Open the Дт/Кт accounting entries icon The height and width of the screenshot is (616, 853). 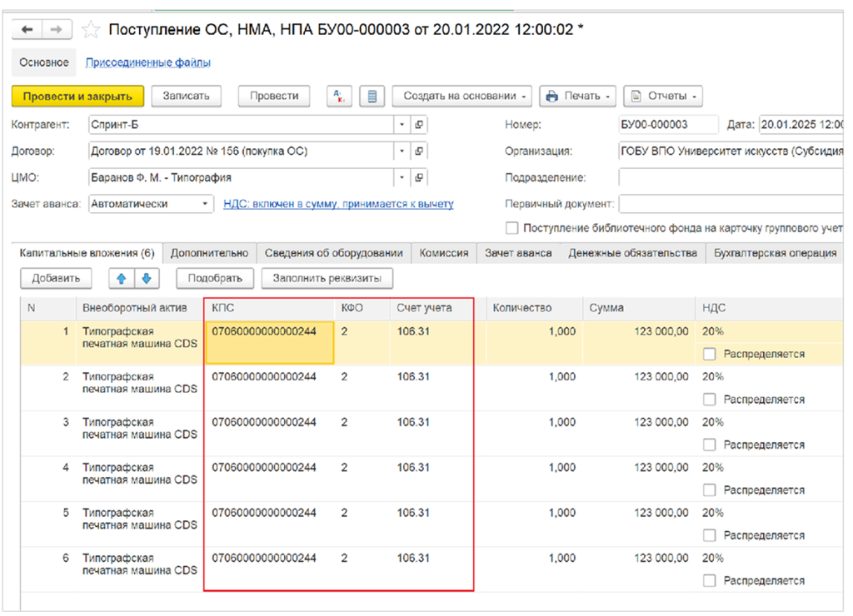(339, 97)
